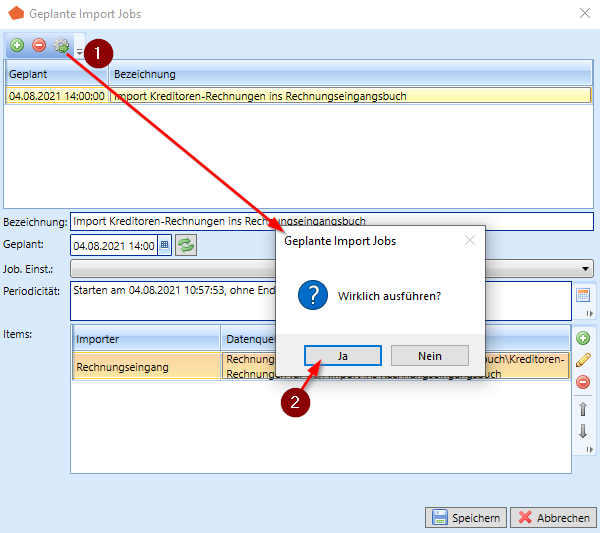Select the Rechnungseingang importer row
The height and width of the screenshot is (533, 600).
145,367
